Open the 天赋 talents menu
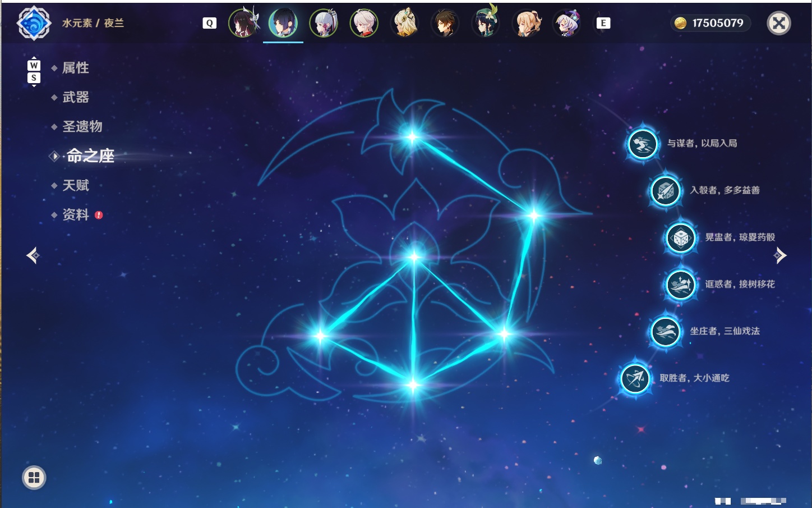 pyautogui.click(x=76, y=185)
